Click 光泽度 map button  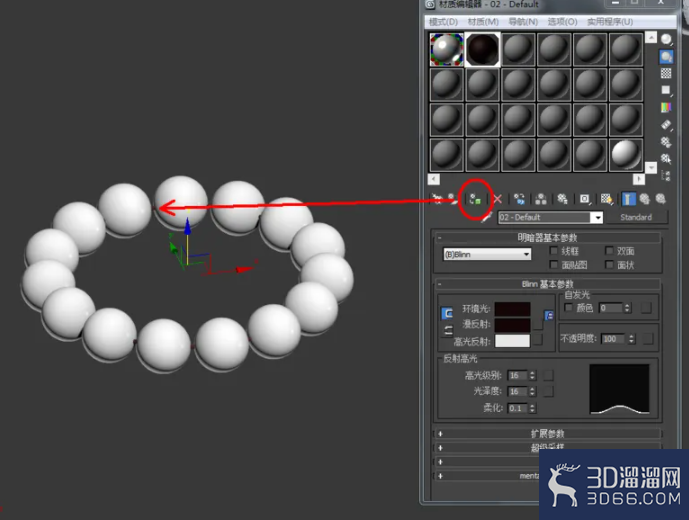(x=548, y=391)
